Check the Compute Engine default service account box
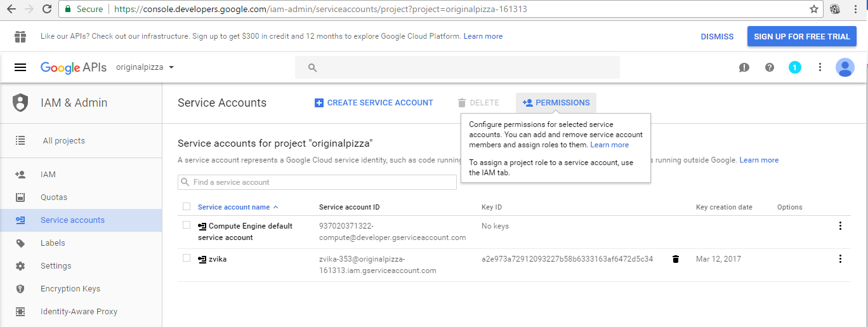Image resolution: width=868 pixels, height=327 pixels. tap(186, 225)
